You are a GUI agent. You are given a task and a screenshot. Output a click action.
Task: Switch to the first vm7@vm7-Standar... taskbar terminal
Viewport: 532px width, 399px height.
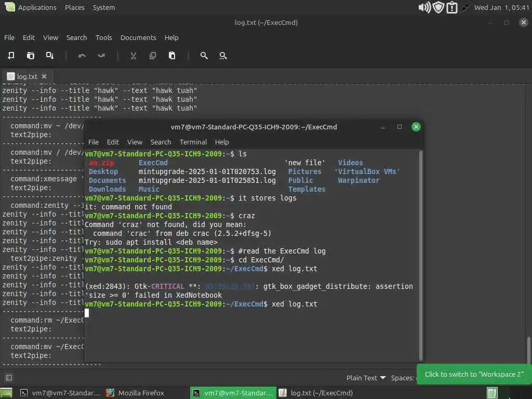pyautogui.click(x=60, y=393)
